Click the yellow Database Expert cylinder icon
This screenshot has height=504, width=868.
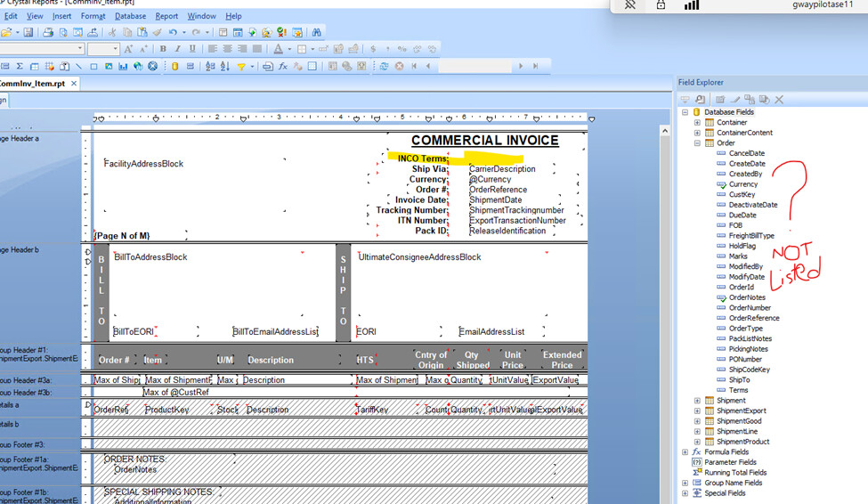(x=174, y=66)
